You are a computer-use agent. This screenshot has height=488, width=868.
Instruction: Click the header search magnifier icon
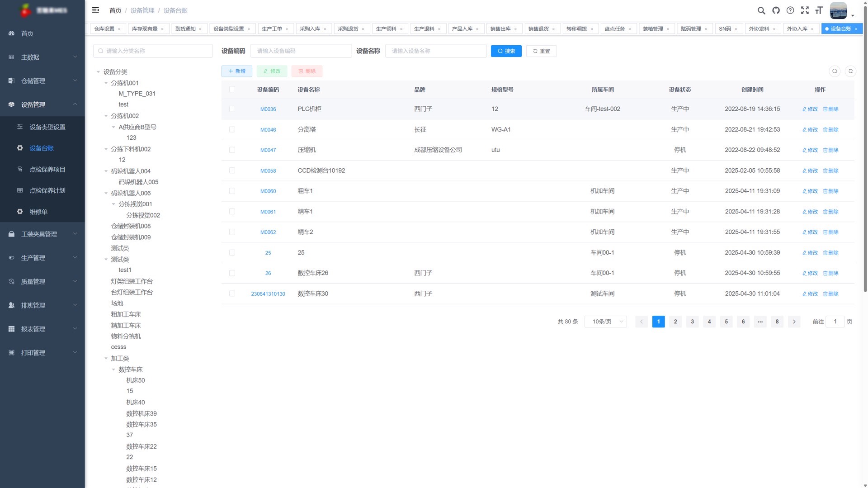(x=761, y=10)
